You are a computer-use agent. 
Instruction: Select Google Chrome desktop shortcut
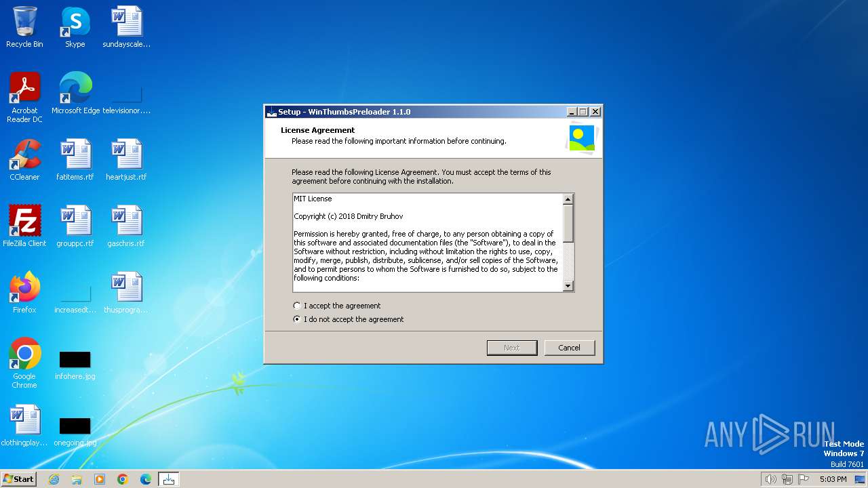pyautogui.click(x=24, y=363)
